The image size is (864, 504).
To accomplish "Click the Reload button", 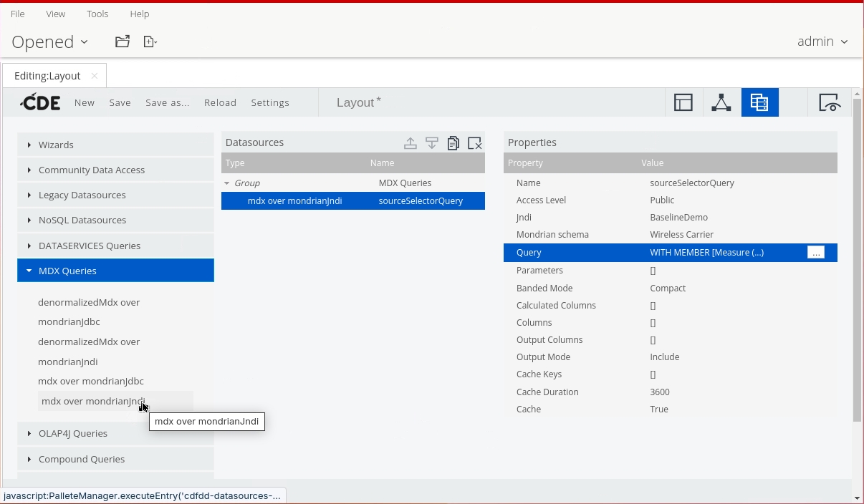I will click(x=220, y=102).
